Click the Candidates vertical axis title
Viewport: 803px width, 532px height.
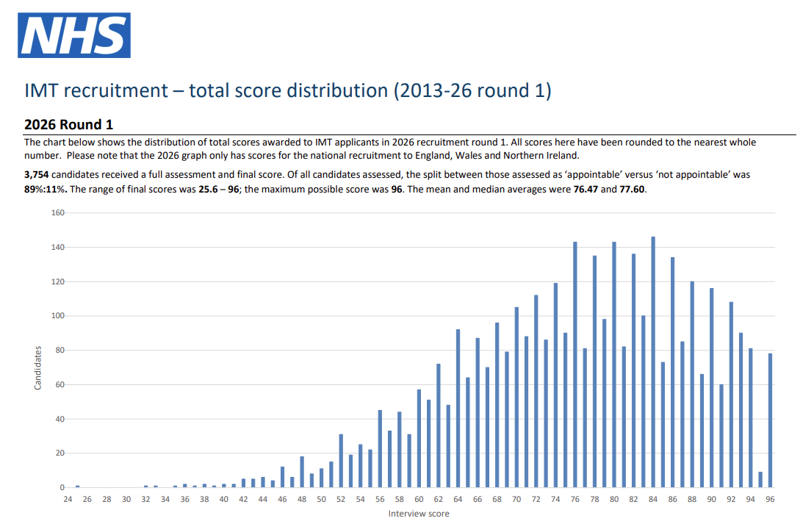coord(37,368)
